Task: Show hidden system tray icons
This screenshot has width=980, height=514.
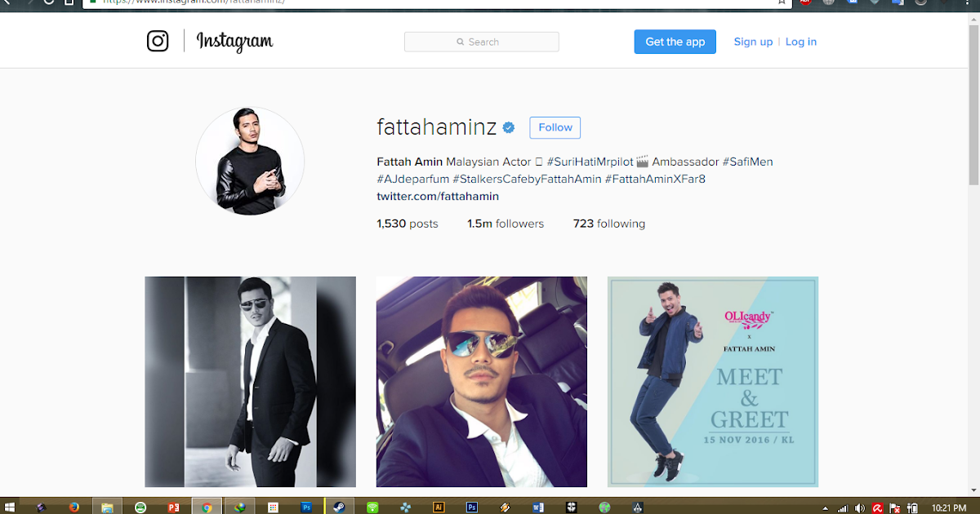Action: pos(826,508)
